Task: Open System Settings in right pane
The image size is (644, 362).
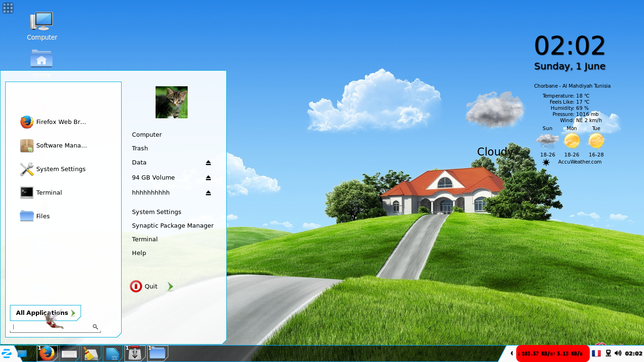Action: pyautogui.click(x=157, y=212)
